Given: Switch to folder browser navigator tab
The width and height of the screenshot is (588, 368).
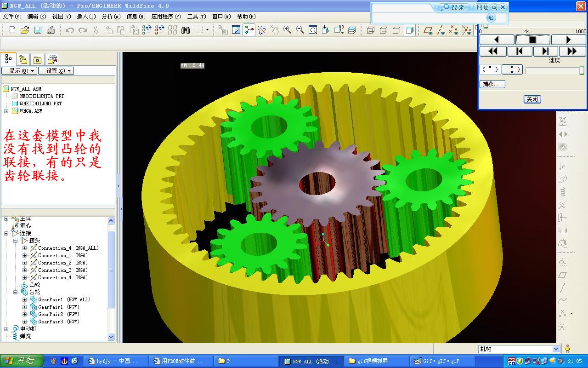Looking at the screenshot, I should click(x=23, y=59).
